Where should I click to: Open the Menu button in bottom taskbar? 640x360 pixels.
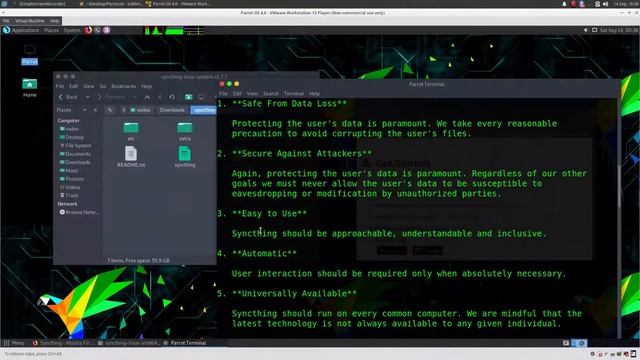(14, 343)
